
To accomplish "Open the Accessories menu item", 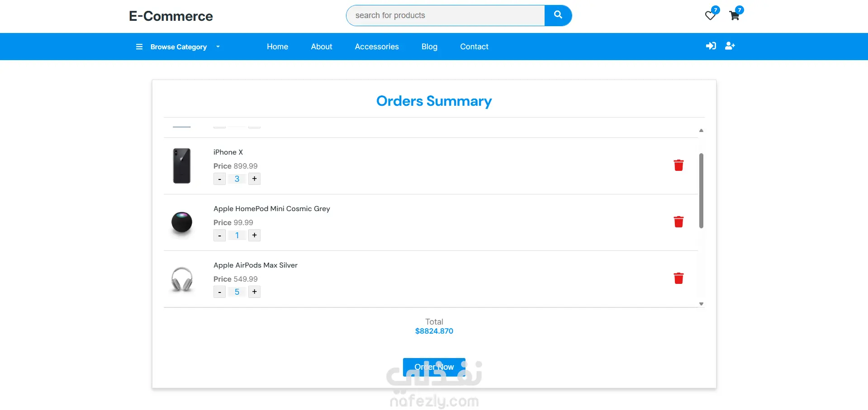I will tap(377, 47).
